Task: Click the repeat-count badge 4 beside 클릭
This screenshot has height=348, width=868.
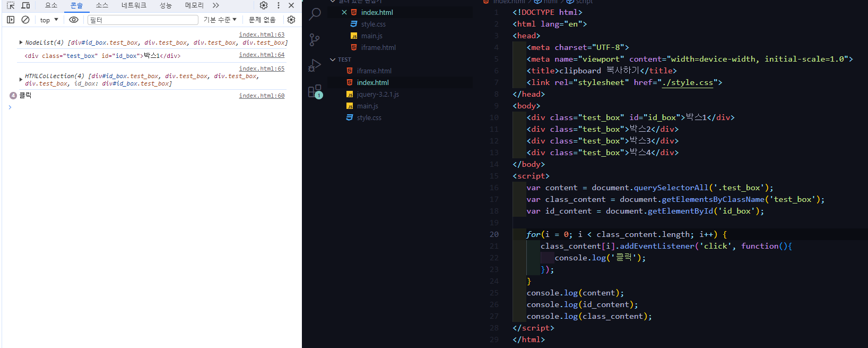Action: point(13,96)
